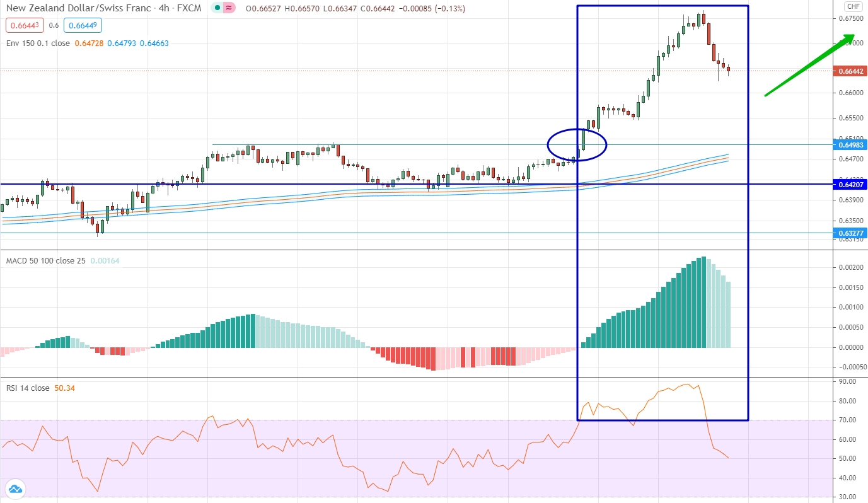Select the RSI 14 close indicator legend
Viewport: 868px width, 503px height.
(27, 388)
